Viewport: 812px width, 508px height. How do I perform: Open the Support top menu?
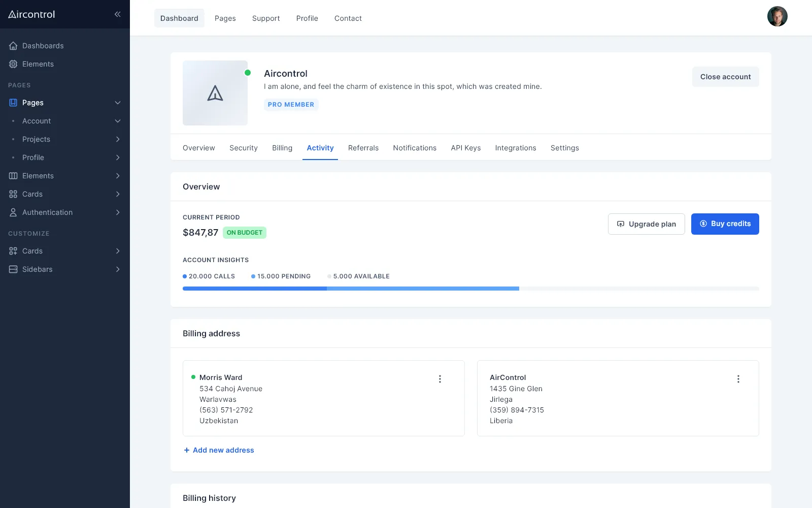click(266, 18)
